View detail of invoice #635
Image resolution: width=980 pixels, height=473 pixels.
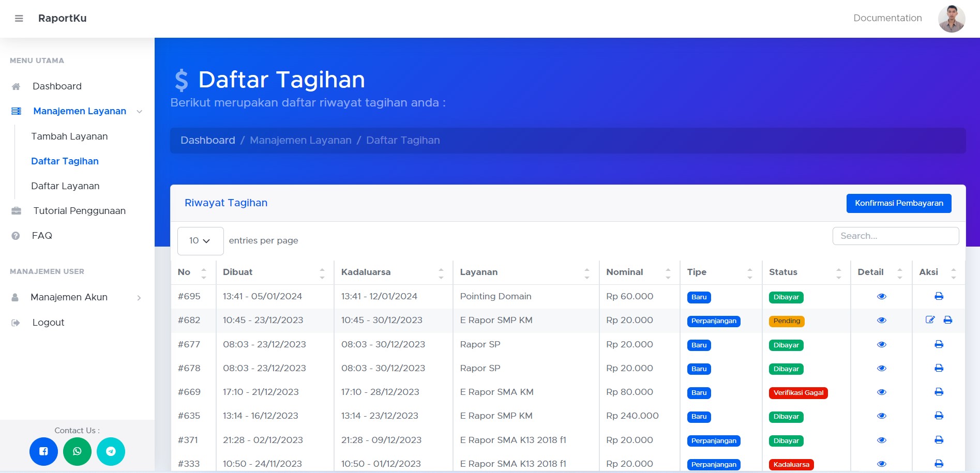click(882, 416)
